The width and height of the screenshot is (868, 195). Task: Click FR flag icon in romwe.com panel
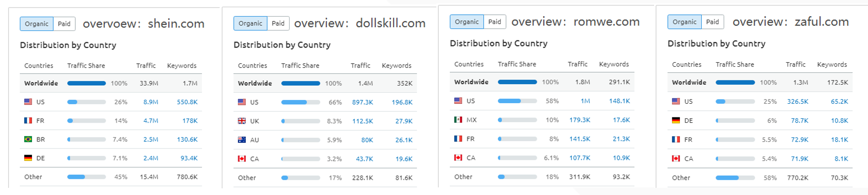pyautogui.click(x=458, y=139)
